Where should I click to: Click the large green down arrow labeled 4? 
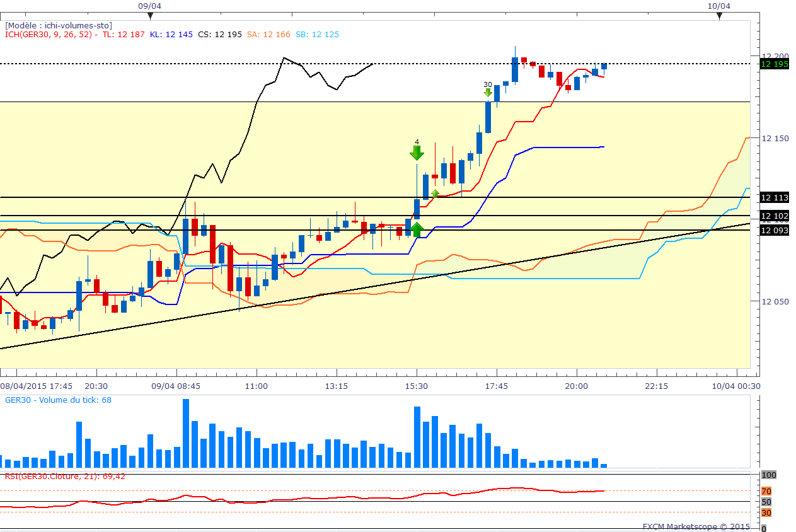(417, 153)
